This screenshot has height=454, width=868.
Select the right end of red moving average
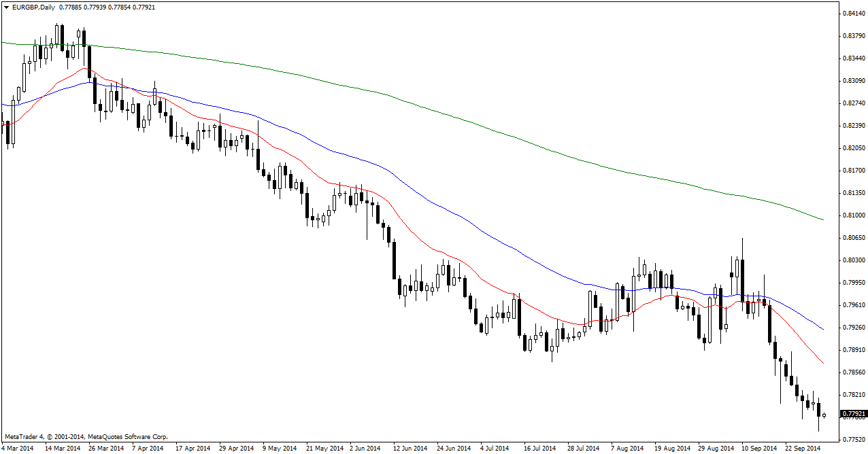(822, 363)
